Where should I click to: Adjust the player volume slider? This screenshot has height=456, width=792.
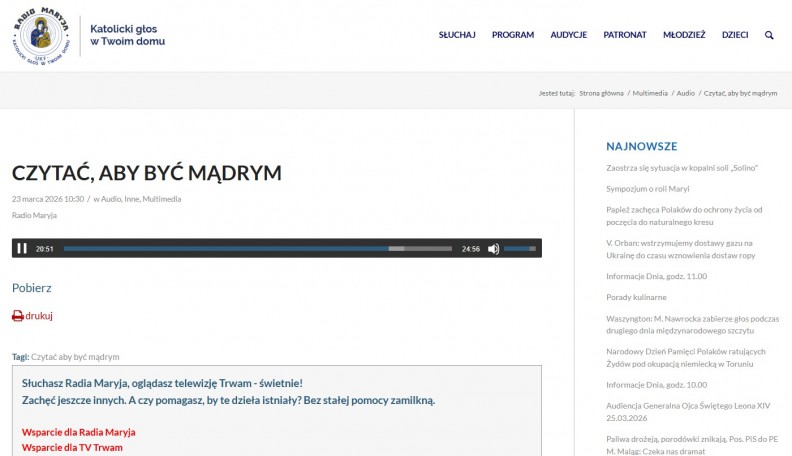pos(520,248)
